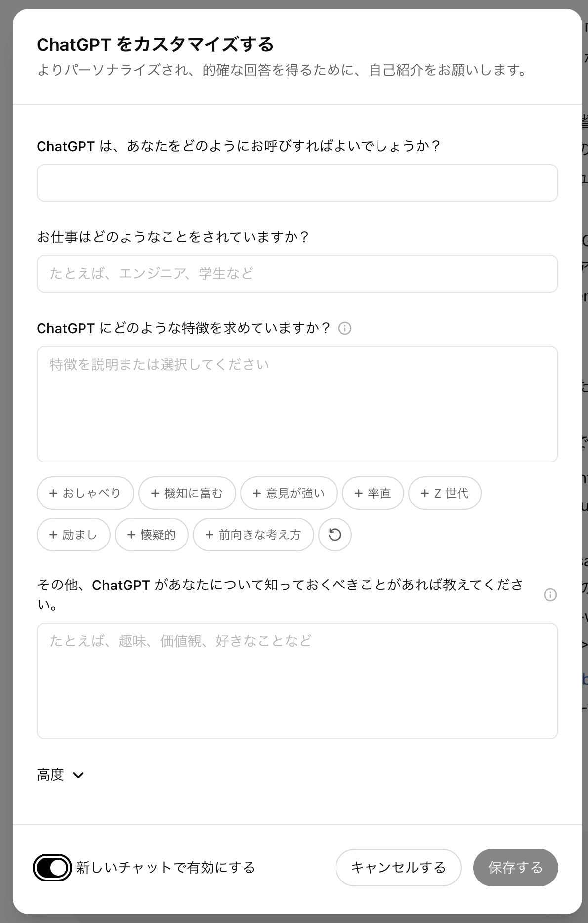This screenshot has width=588, height=923.
Task: Add the 意見が強い trait chip
Action: click(289, 493)
